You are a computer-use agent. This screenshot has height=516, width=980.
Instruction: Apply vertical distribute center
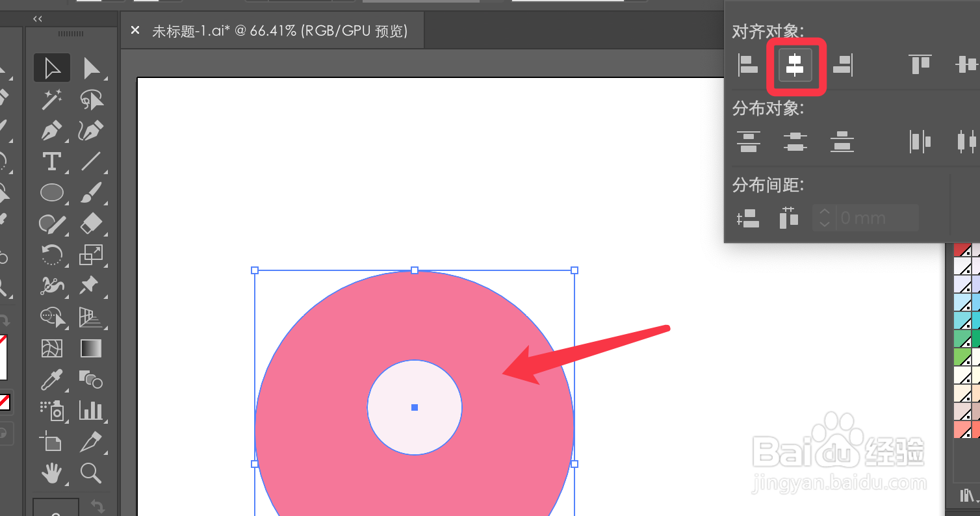pos(795,142)
